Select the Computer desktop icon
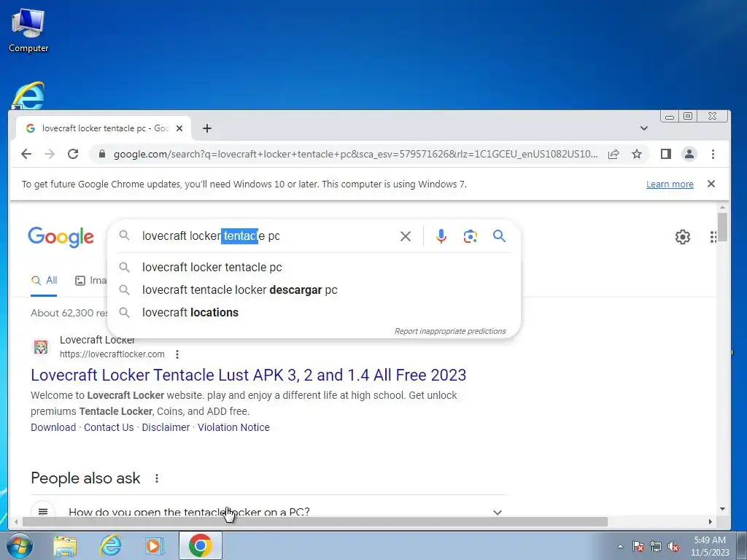The image size is (747, 560). coord(28,31)
